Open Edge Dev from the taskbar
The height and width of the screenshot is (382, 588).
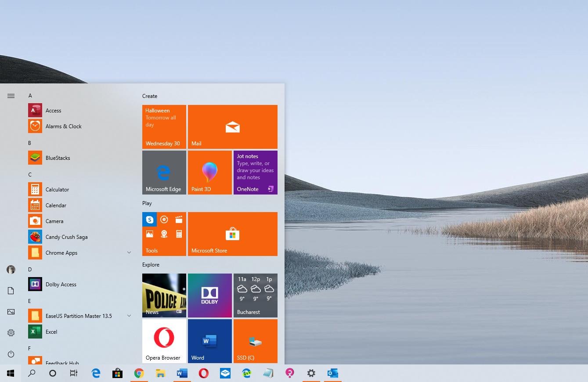pyautogui.click(x=247, y=373)
